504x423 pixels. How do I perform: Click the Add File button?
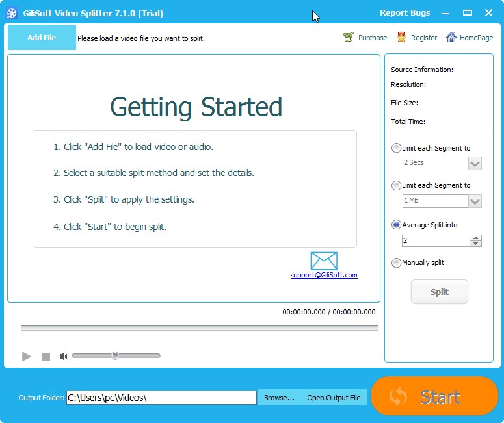[42, 38]
